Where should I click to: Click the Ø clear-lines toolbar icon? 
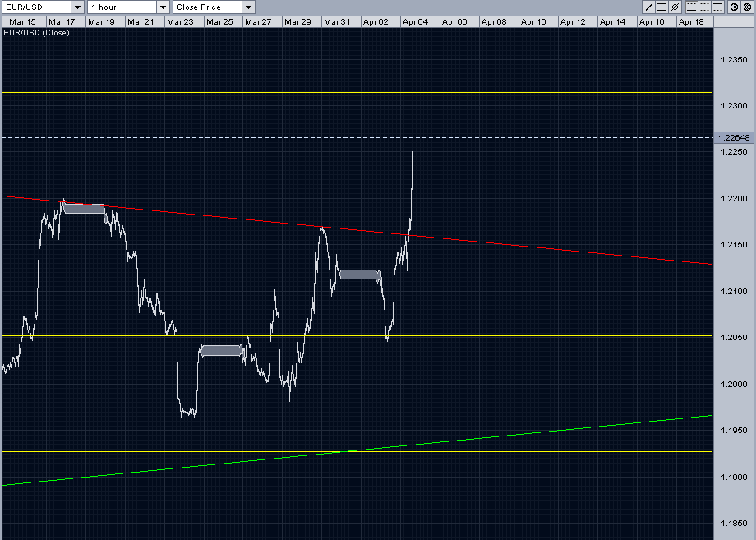pos(675,7)
